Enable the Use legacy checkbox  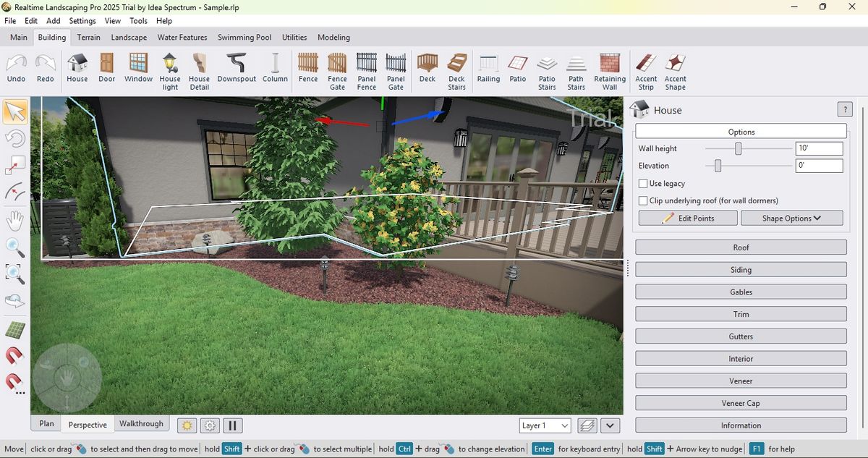coord(643,183)
